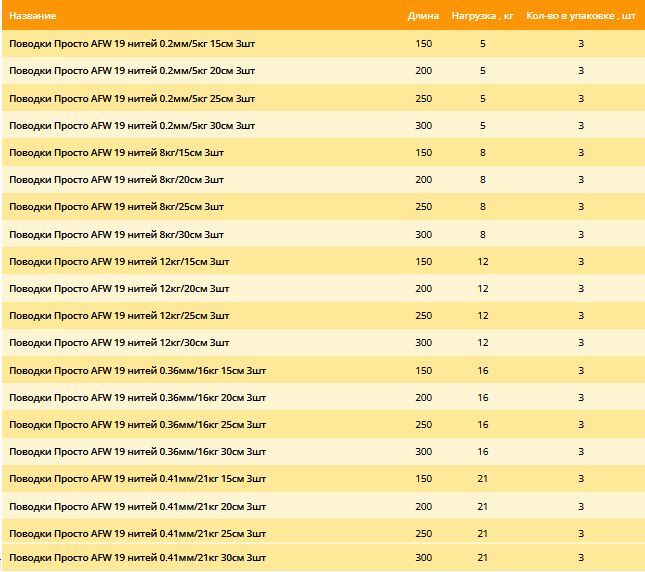Click pack quantity 3 in 0.41мм/21кг 30см row

(581, 558)
